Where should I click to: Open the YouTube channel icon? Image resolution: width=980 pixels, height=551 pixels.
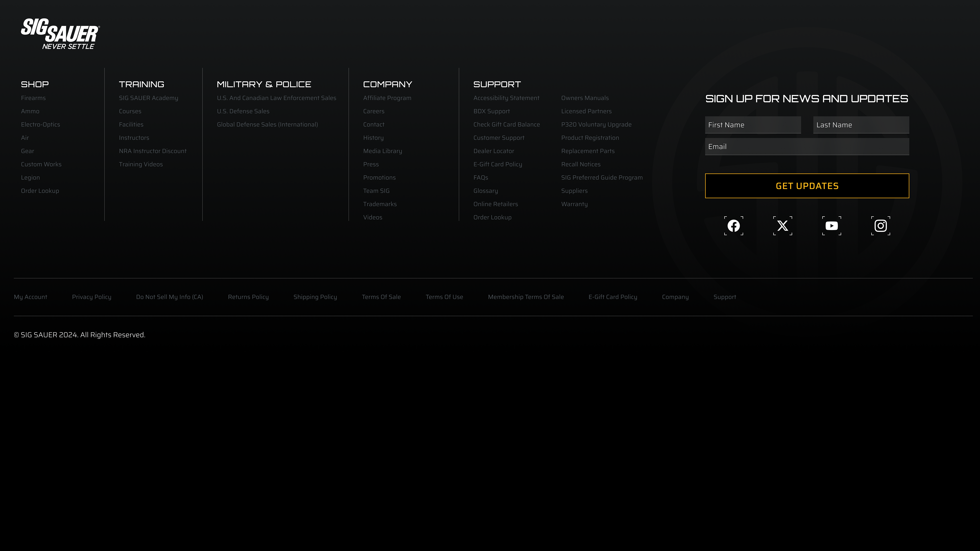pos(832,226)
